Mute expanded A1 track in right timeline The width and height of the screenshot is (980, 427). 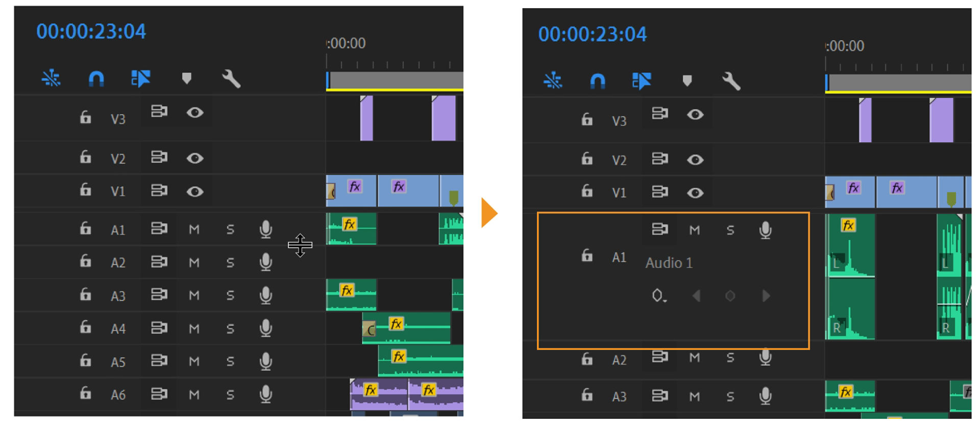coord(694,231)
